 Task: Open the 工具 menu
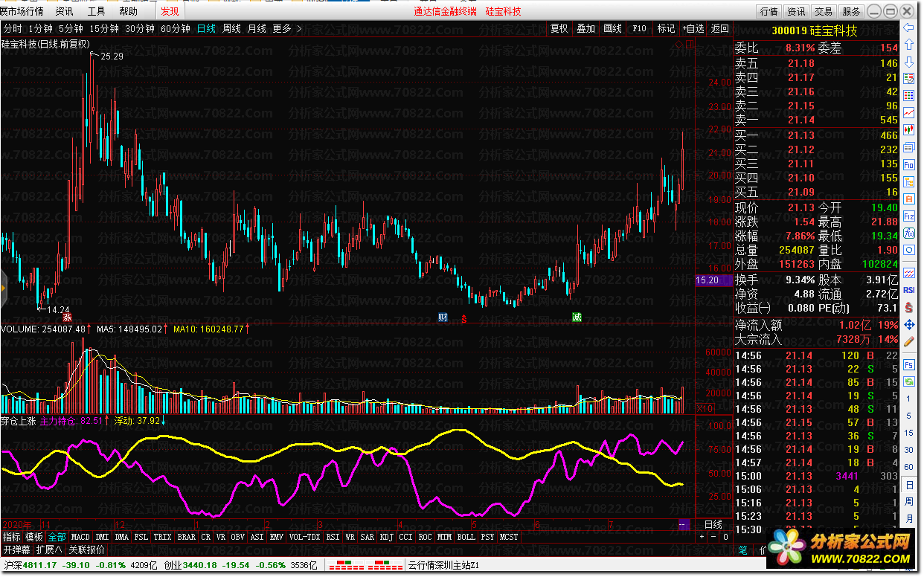coord(96,11)
